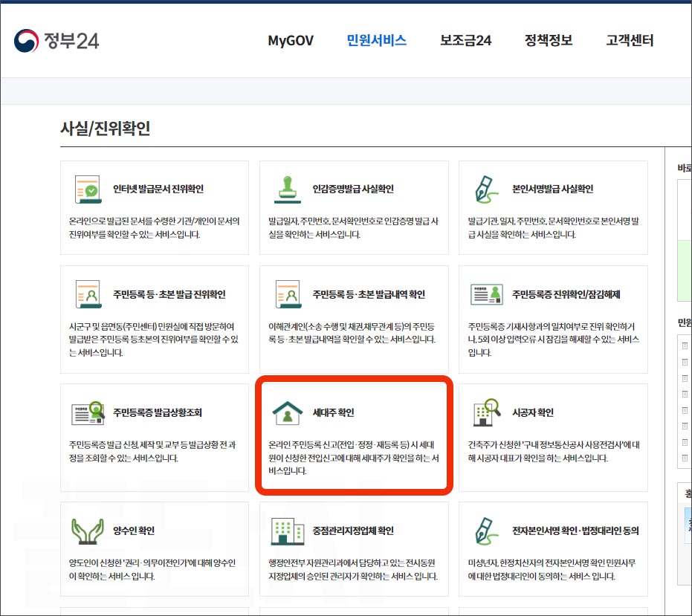Open 시공자 확인 title link
The image size is (692, 616).
(533, 412)
